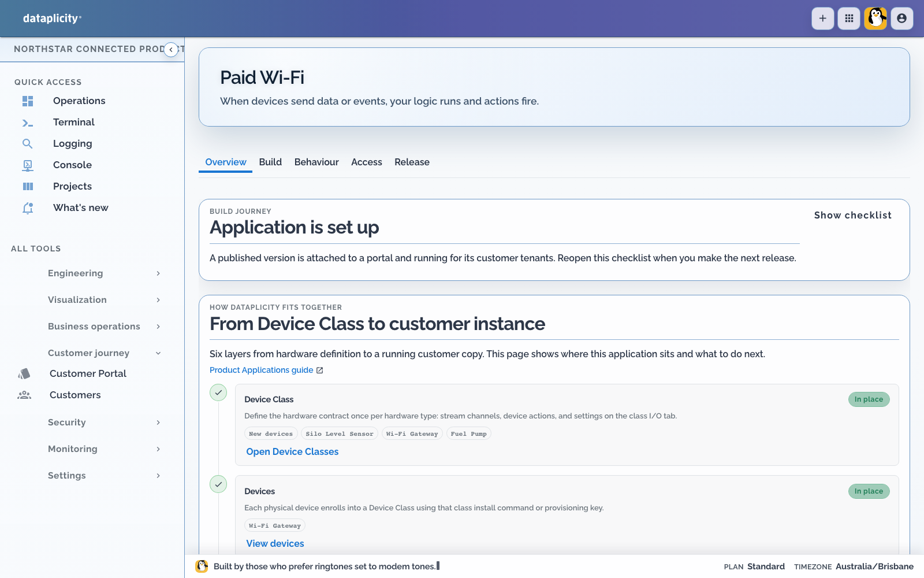Image resolution: width=924 pixels, height=578 pixels.
Task: Click the Fuel Pump tag
Action: [469, 434]
